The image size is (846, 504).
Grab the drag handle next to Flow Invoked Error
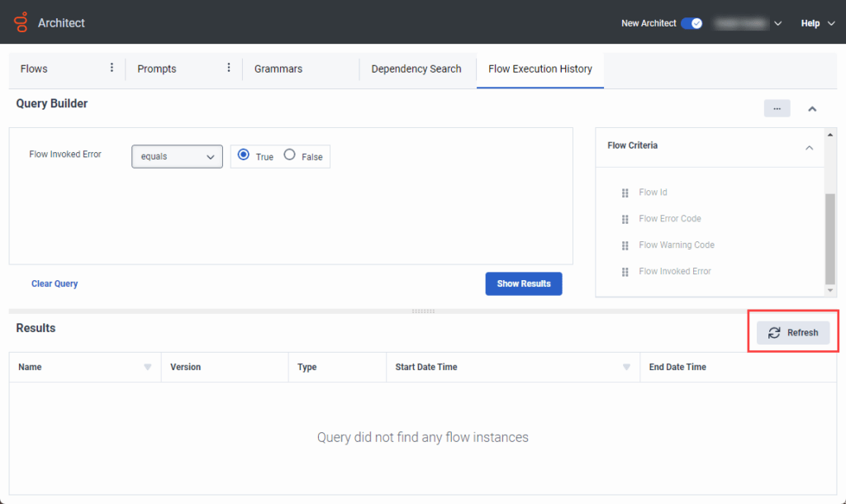(x=625, y=271)
